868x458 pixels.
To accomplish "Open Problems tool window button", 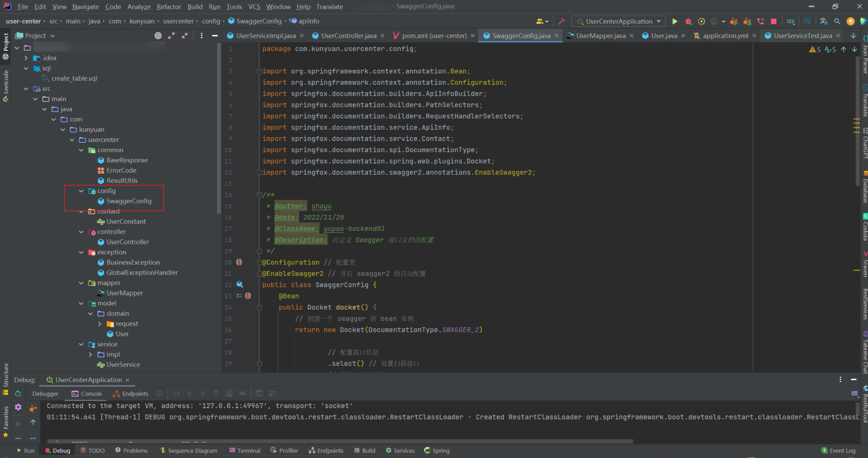I will point(131,450).
